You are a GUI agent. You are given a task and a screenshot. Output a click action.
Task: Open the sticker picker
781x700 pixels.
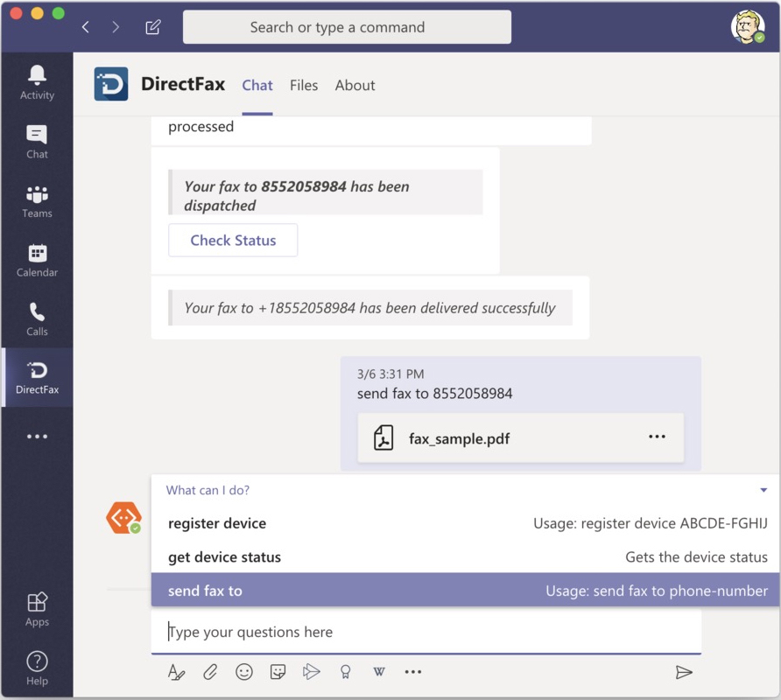tap(278, 672)
